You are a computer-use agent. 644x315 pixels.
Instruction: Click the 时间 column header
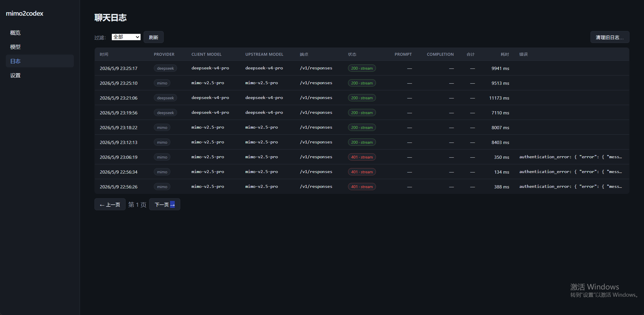pyautogui.click(x=104, y=54)
